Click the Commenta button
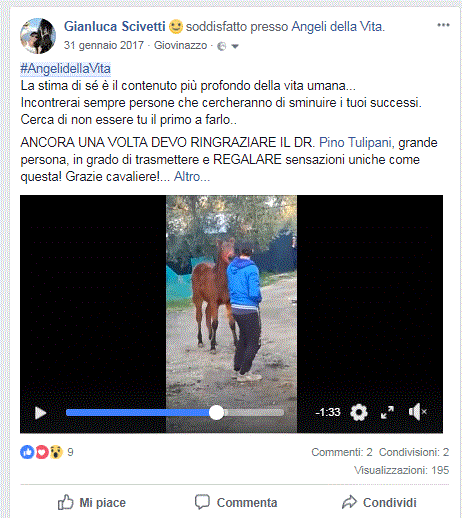The image size is (462, 518). pyautogui.click(x=236, y=502)
